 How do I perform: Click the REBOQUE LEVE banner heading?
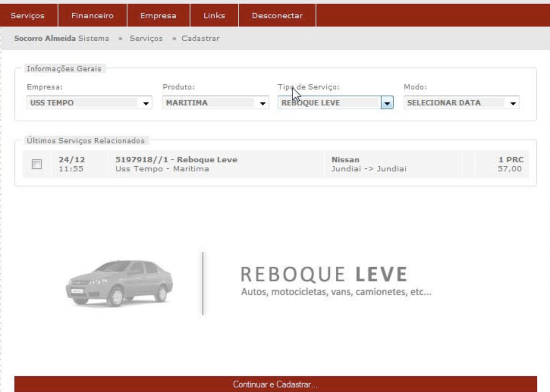click(324, 274)
